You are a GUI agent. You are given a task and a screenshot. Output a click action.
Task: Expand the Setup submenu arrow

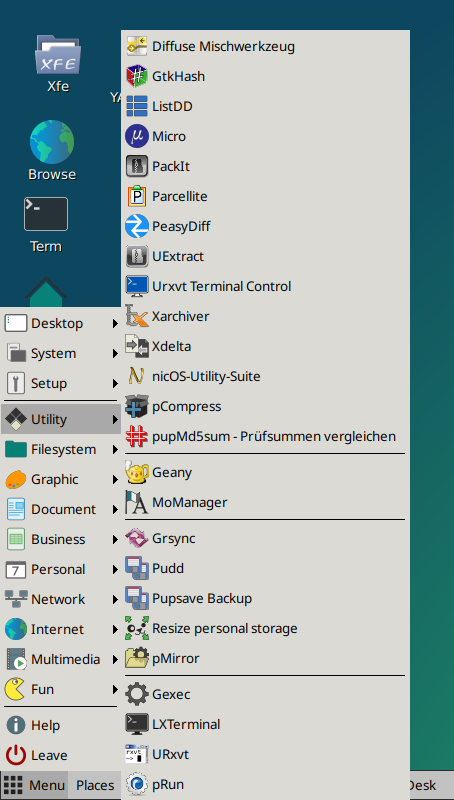tap(115, 384)
